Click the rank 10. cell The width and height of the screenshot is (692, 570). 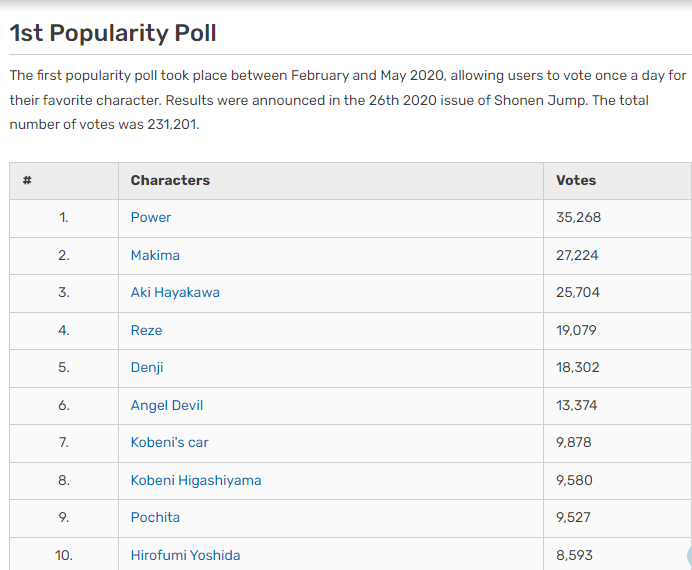click(x=64, y=555)
